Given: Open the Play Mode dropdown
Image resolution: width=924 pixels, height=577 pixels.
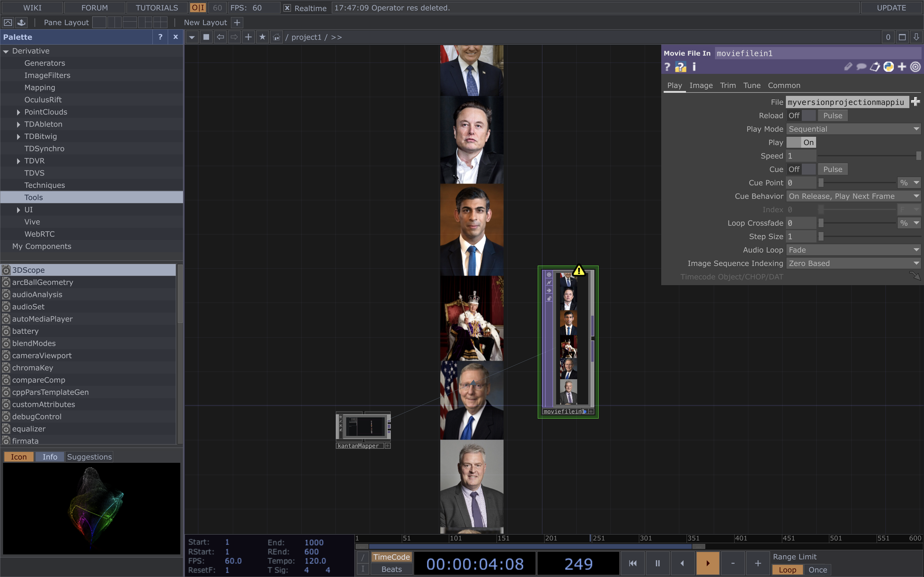Looking at the screenshot, I should (854, 129).
